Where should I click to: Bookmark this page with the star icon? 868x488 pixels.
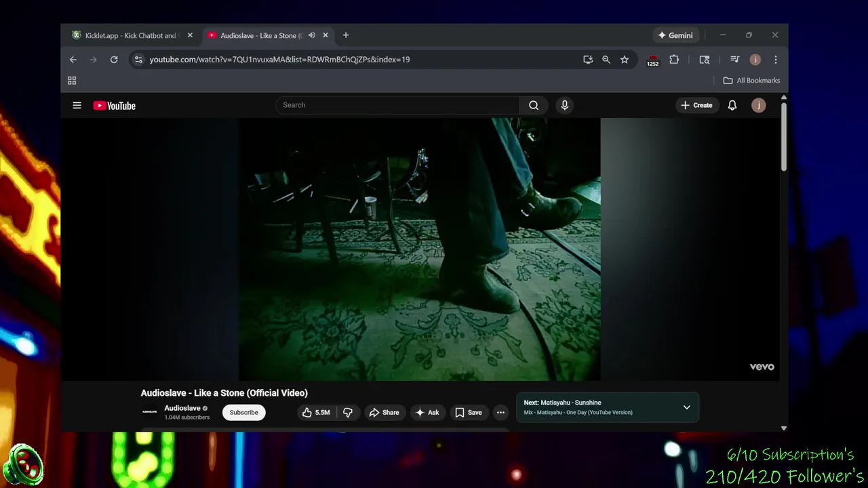tap(625, 60)
